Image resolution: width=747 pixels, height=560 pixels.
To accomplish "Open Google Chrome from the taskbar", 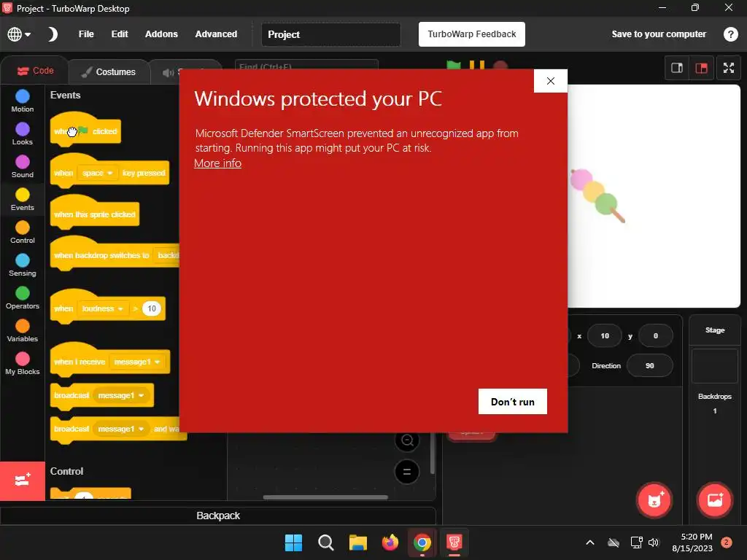I will 422,542.
